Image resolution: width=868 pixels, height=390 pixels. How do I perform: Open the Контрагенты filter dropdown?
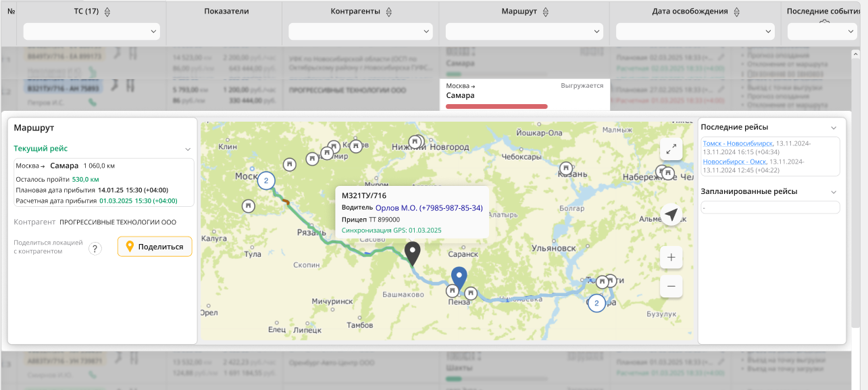point(361,31)
